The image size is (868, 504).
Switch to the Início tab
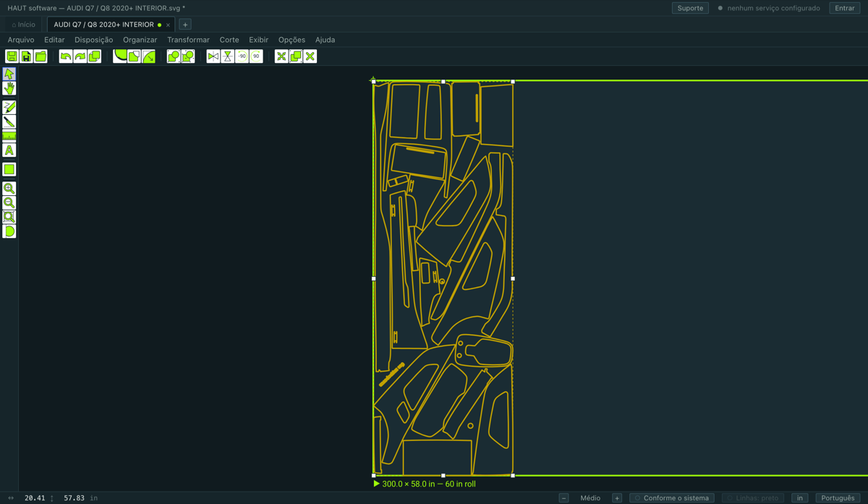(x=23, y=25)
